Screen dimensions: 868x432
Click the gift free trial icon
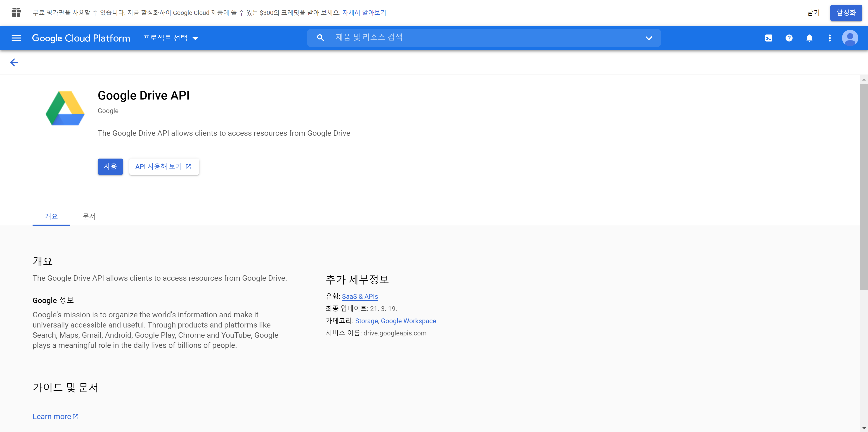coord(16,12)
